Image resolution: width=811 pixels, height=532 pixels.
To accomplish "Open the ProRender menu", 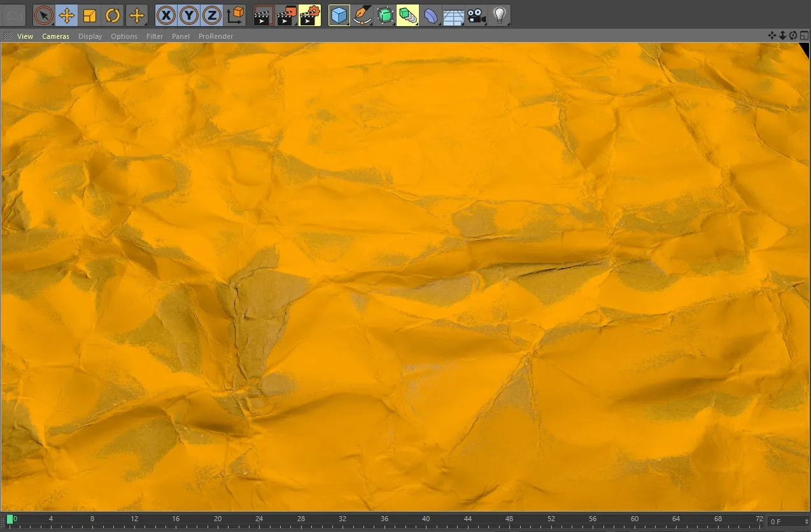I will click(x=216, y=36).
